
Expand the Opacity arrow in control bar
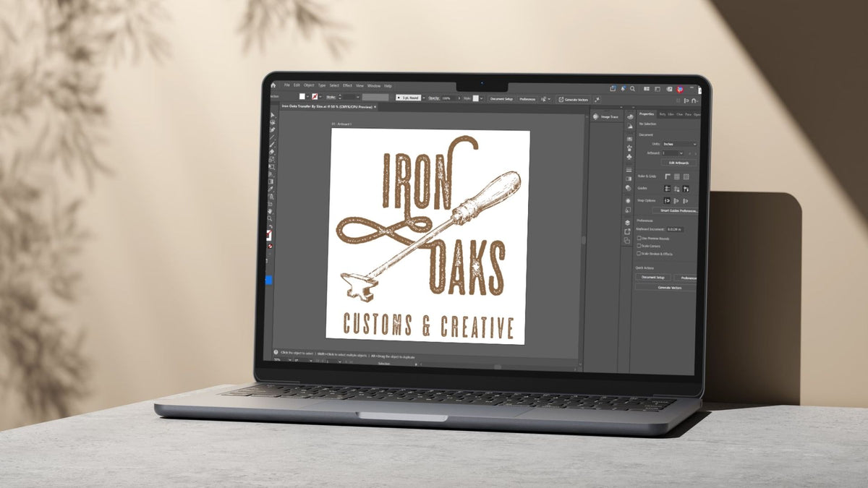tap(459, 98)
